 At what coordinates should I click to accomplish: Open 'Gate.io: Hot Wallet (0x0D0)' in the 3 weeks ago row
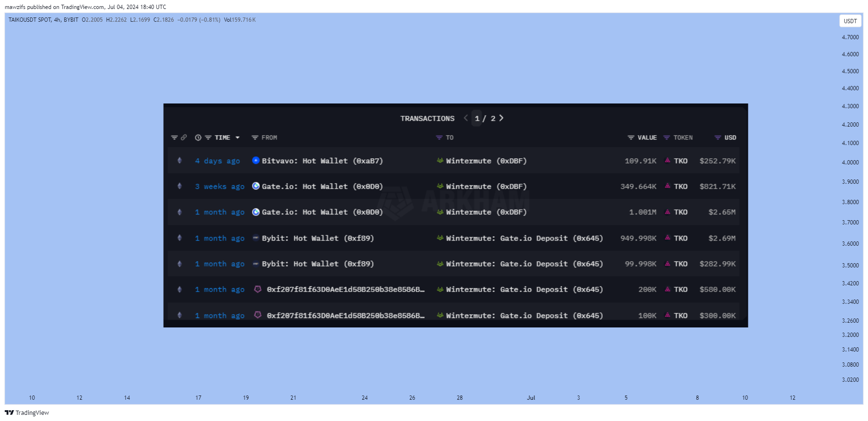point(323,187)
